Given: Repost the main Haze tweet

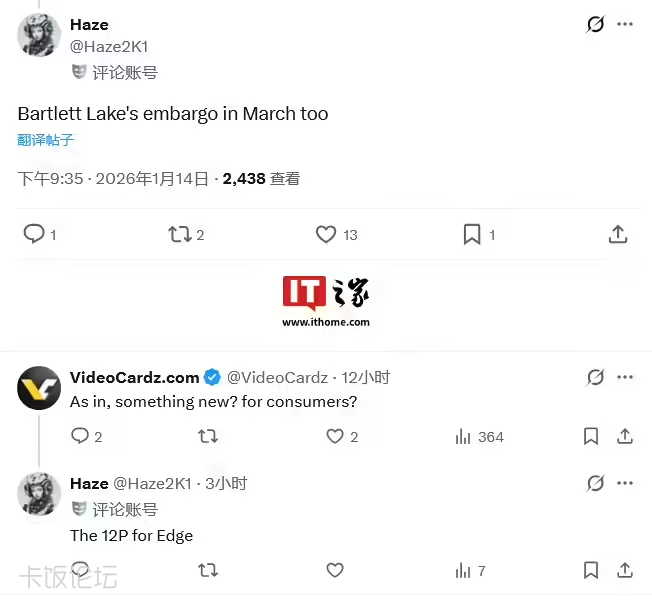Looking at the screenshot, I should pyautogui.click(x=180, y=234).
